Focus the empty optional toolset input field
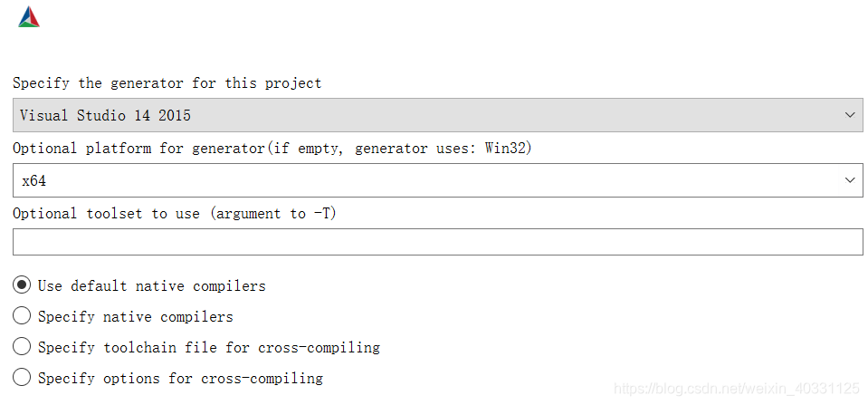Image resolution: width=868 pixels, height=405 pixels. pyautogui.click(x=437, y=242)
